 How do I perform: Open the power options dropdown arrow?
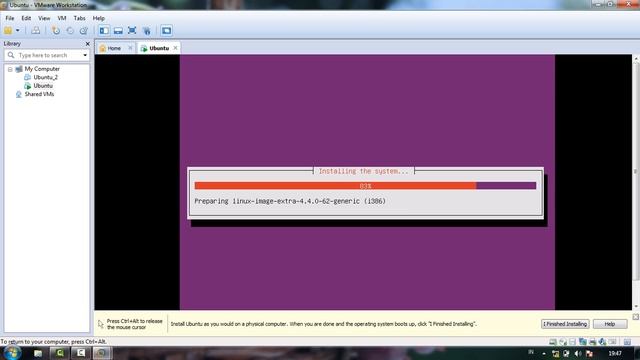tap(18, 31)
